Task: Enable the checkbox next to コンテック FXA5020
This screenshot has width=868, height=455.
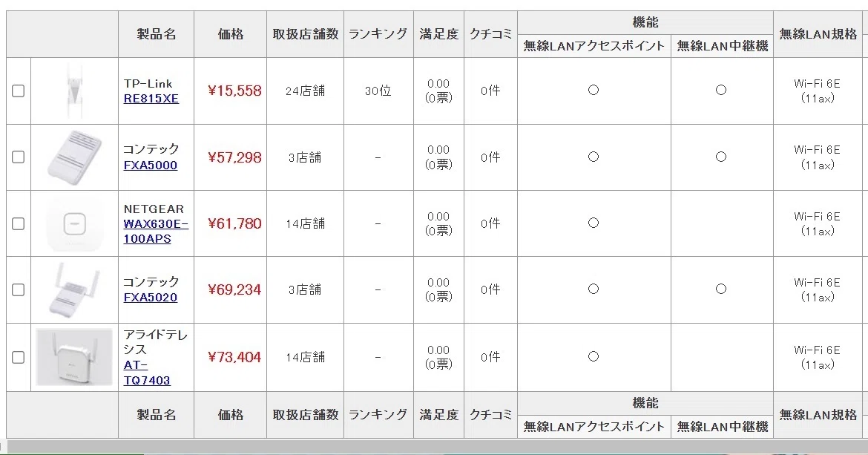Action: click(x=19, y=289)
